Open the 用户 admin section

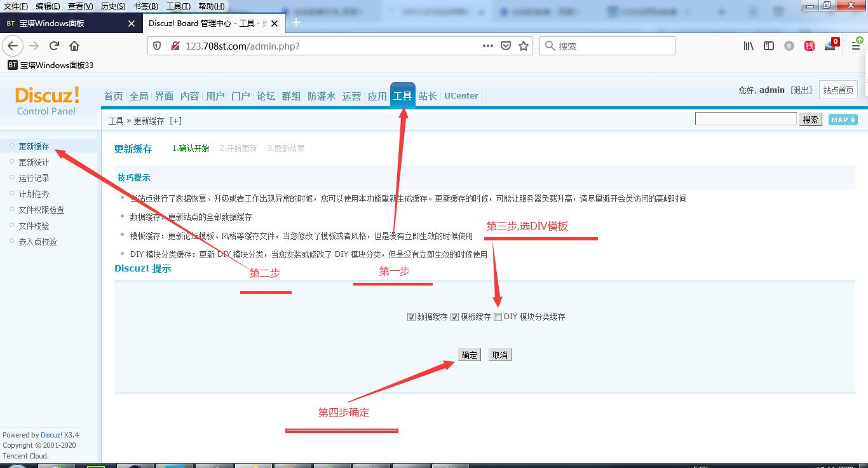(x=215, y=96)
